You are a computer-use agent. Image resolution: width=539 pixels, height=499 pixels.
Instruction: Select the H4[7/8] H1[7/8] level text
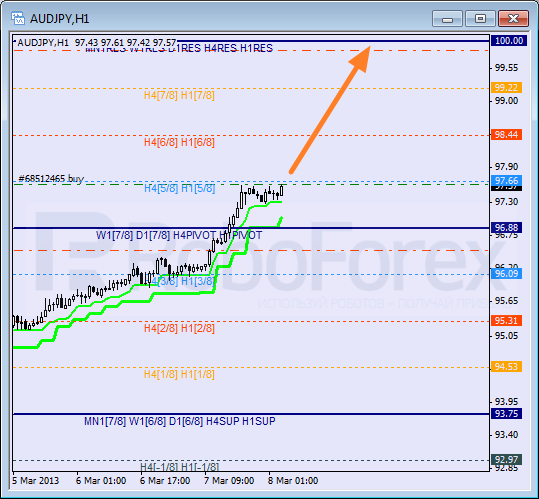tap(179, 95)
